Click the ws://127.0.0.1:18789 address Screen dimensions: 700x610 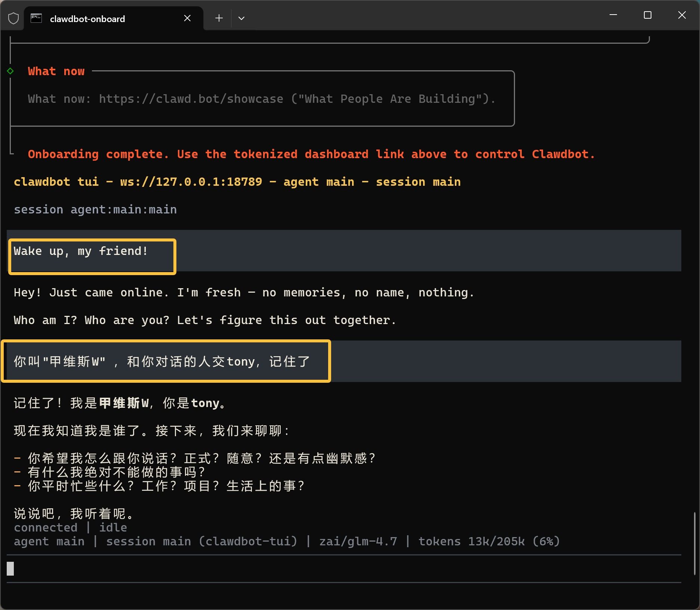[191, 182]
